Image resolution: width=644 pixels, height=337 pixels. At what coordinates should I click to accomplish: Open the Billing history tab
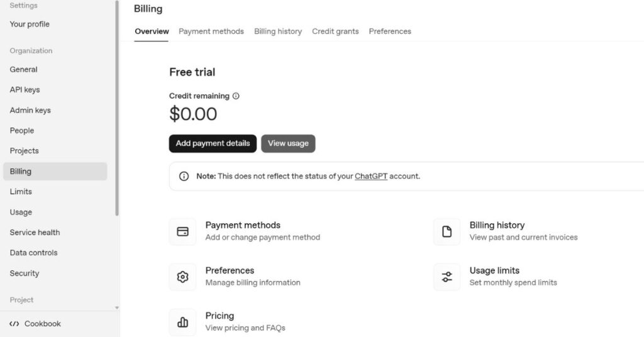(277, 31)
